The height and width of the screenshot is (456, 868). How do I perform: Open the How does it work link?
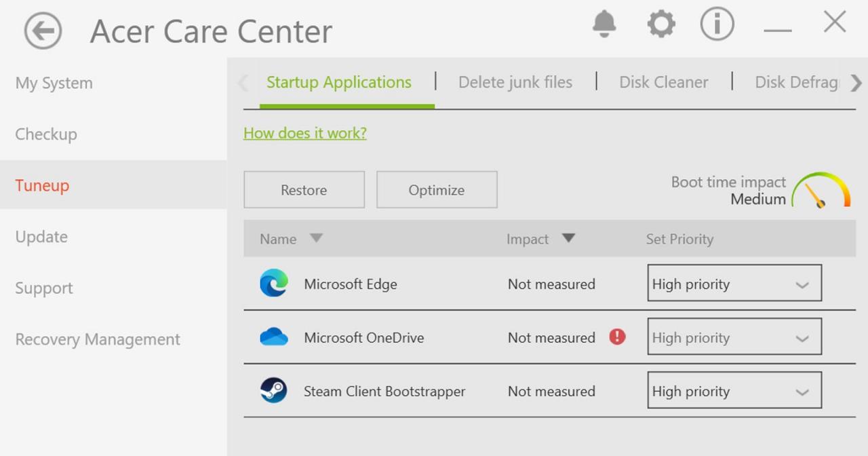(305, 133)
